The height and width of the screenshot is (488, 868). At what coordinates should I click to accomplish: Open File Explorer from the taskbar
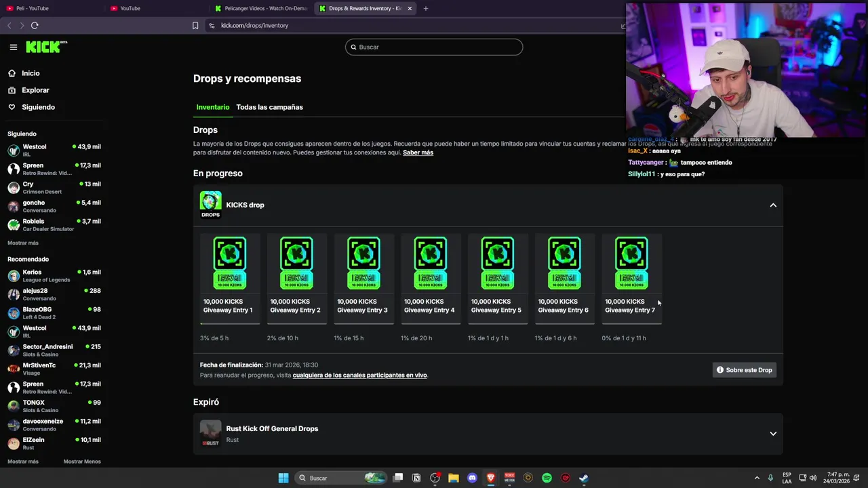coord(454,478)
